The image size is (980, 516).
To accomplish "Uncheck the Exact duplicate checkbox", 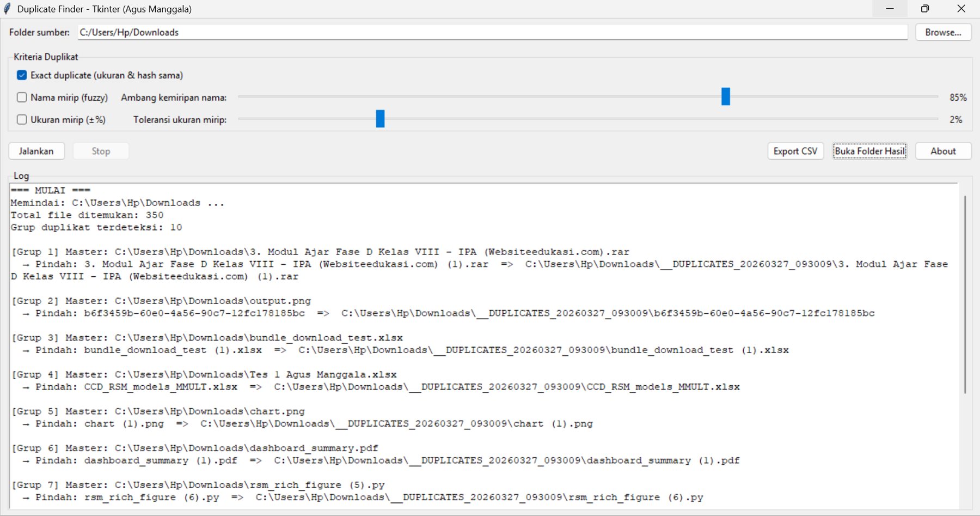I will coord(22,75).
